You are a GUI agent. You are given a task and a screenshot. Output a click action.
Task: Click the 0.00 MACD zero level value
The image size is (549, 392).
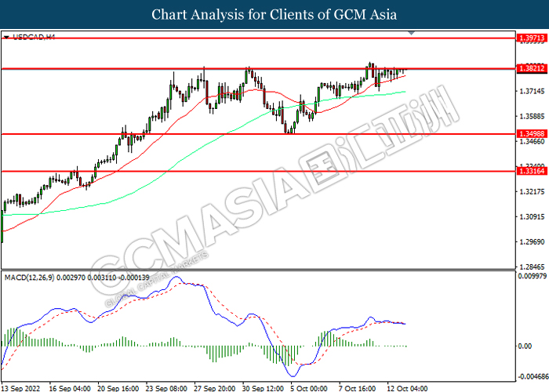pos(525,347)
